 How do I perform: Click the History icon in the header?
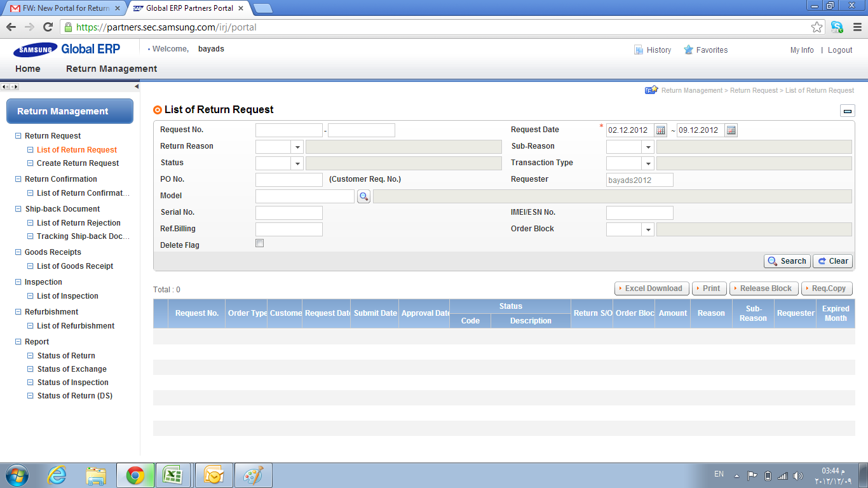(x=639, y=50)
